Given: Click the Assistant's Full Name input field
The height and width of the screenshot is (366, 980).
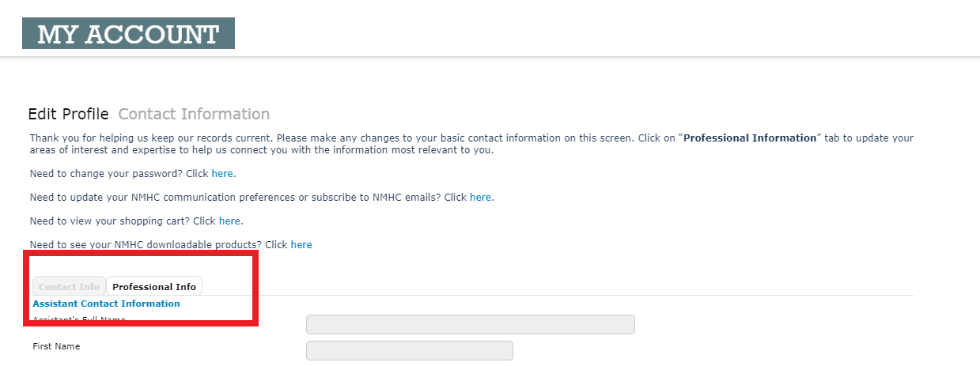Looking at the screenshot, I should (470, 324).
